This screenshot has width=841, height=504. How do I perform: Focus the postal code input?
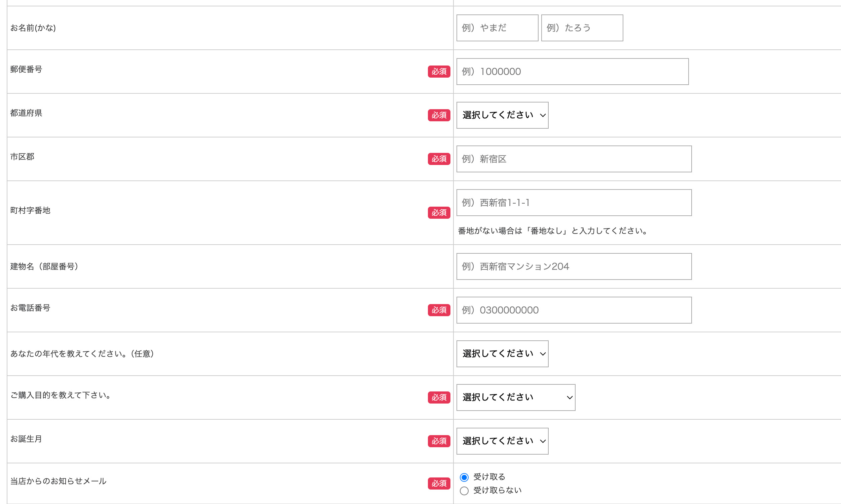tap(572, 72)
